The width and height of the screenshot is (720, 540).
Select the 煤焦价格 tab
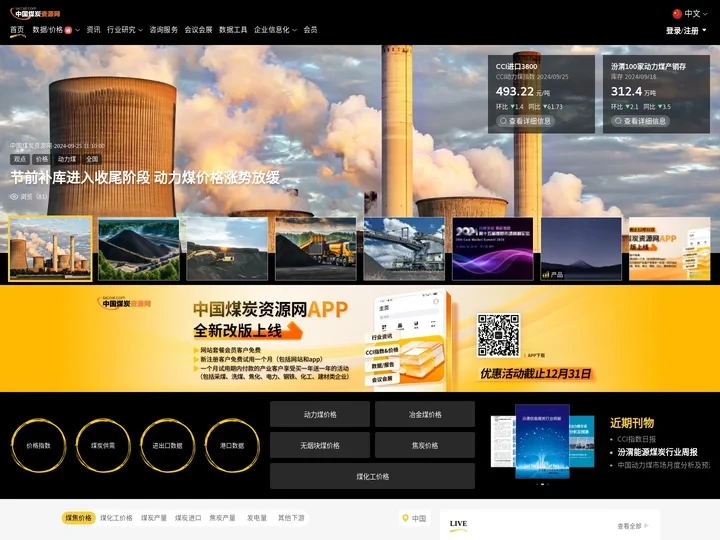pyautogui.click(x=79, y=518)
